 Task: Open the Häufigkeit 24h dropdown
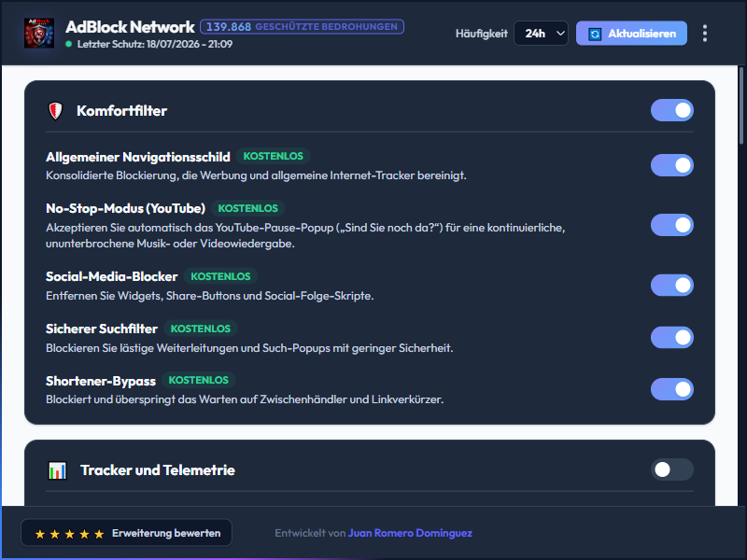pyautogui.click(x=541, y=34)
